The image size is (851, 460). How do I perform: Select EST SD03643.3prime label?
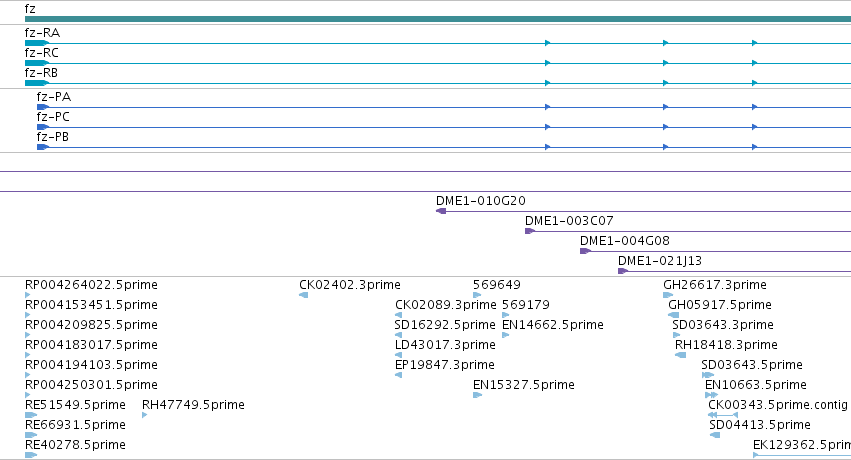click(723, 325)
